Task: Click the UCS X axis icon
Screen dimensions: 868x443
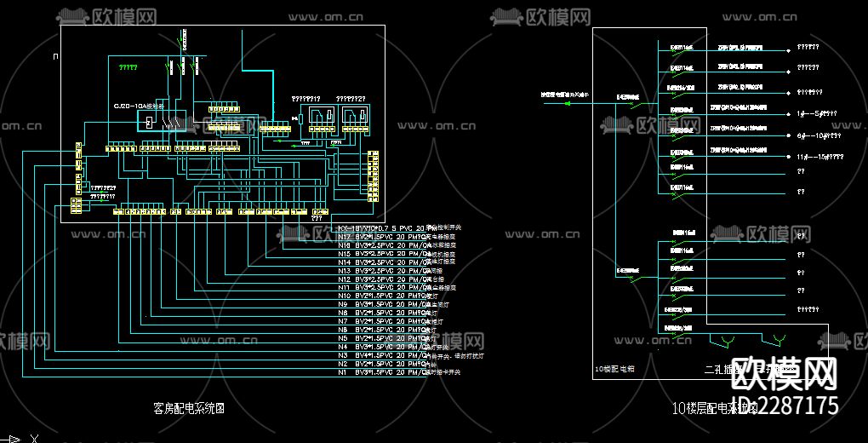Action: 20,439
